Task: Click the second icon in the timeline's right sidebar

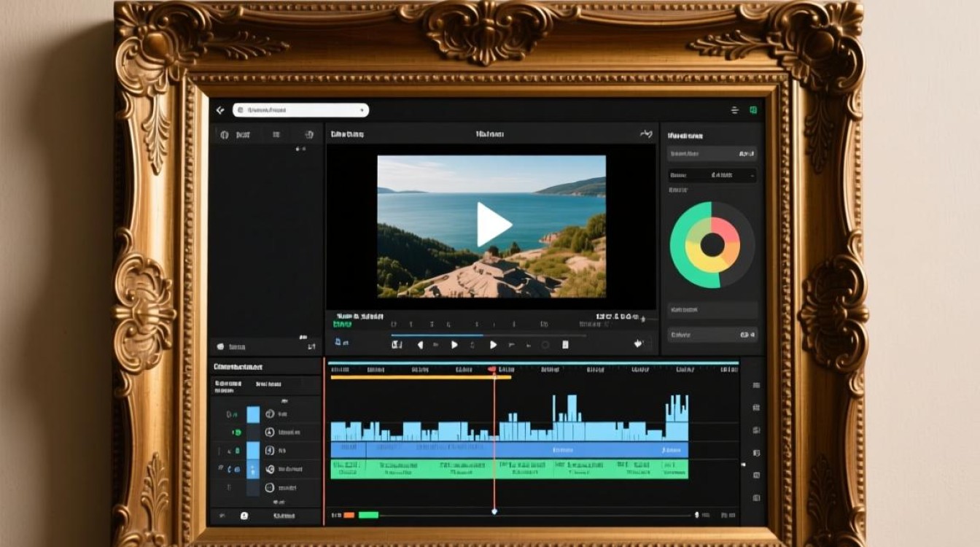Action: [756, 408]
